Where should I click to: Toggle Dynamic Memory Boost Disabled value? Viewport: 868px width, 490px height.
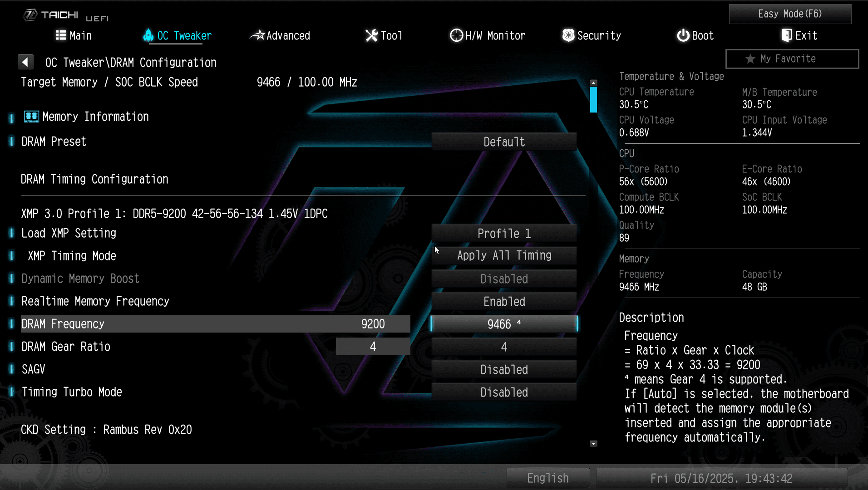click(x=504, y=279)
